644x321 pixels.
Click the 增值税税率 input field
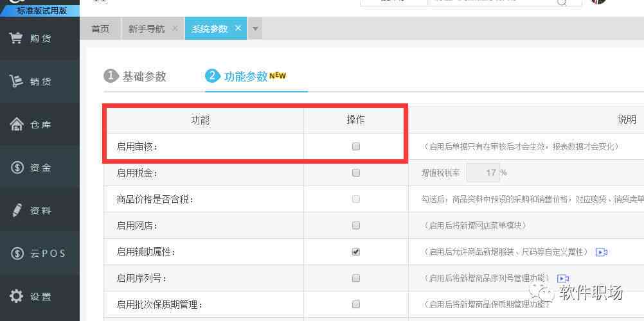point(483,173)
